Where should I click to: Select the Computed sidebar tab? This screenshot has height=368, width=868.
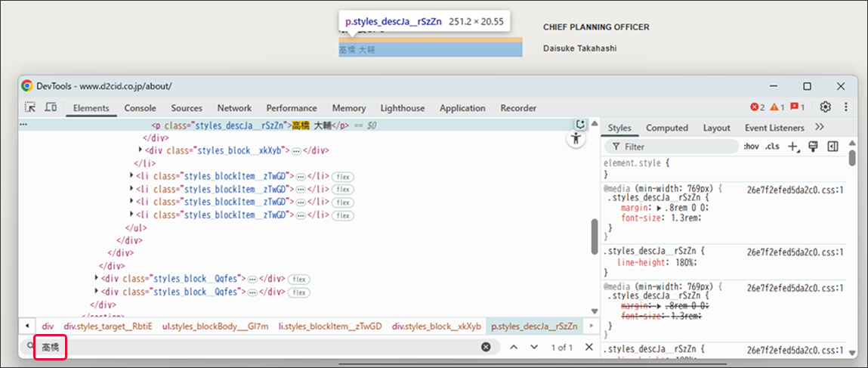(666, 128)
